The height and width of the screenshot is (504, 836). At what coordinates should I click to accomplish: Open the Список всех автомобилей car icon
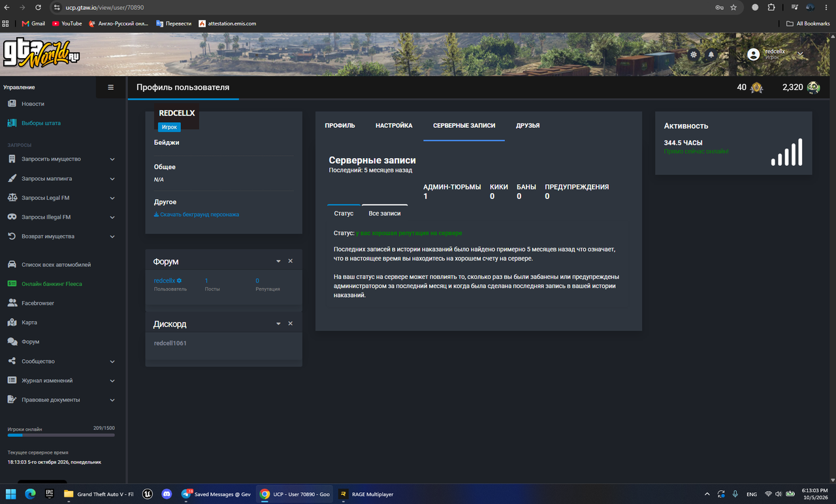pyautogui.click(x=12, y=264)
